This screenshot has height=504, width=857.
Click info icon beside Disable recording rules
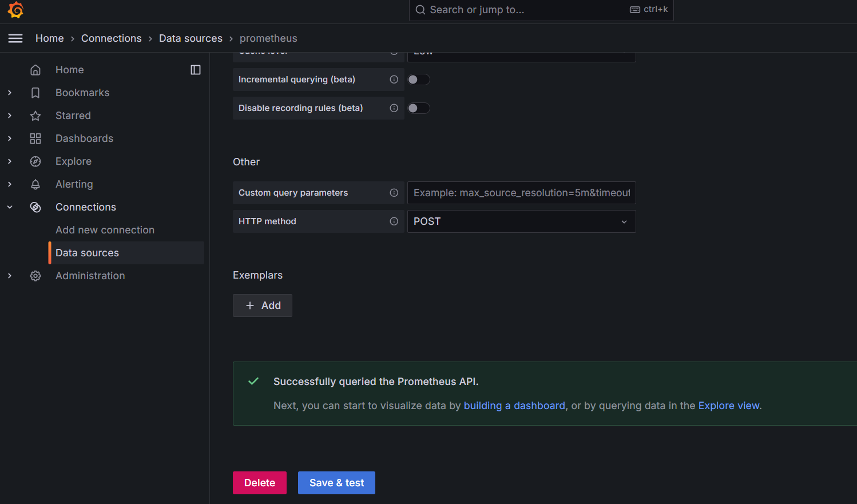(x=394, y=108)
